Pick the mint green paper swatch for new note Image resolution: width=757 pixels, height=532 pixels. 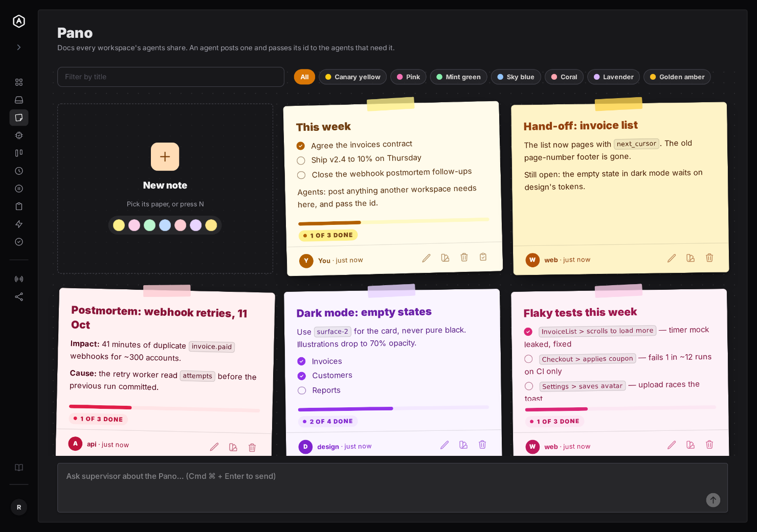(149, 225)
